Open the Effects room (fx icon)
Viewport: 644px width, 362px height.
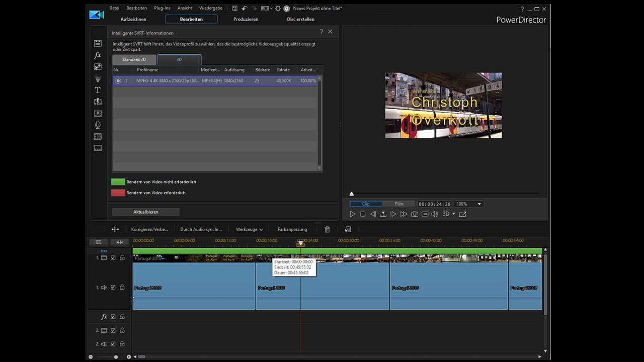click(98, 55)
